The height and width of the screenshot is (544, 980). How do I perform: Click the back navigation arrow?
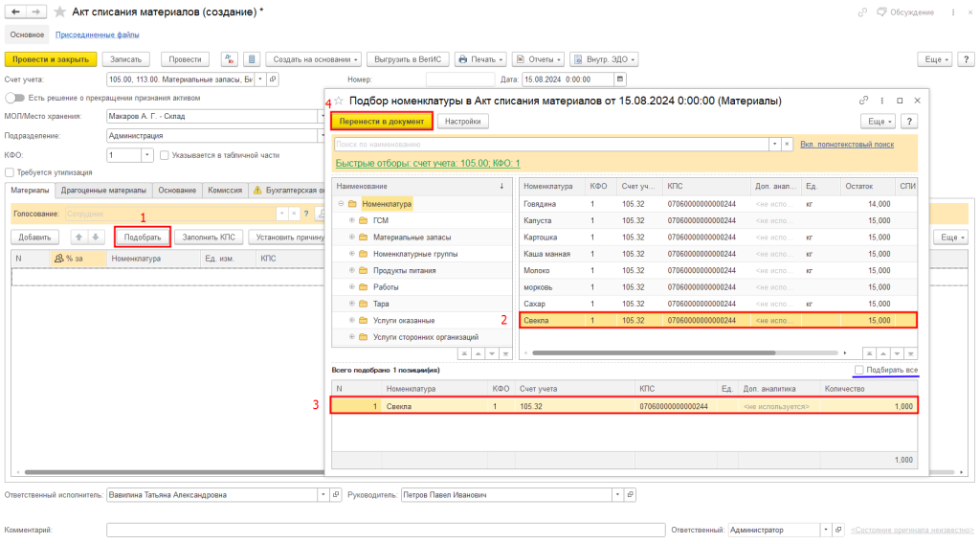tap(15, 11)
